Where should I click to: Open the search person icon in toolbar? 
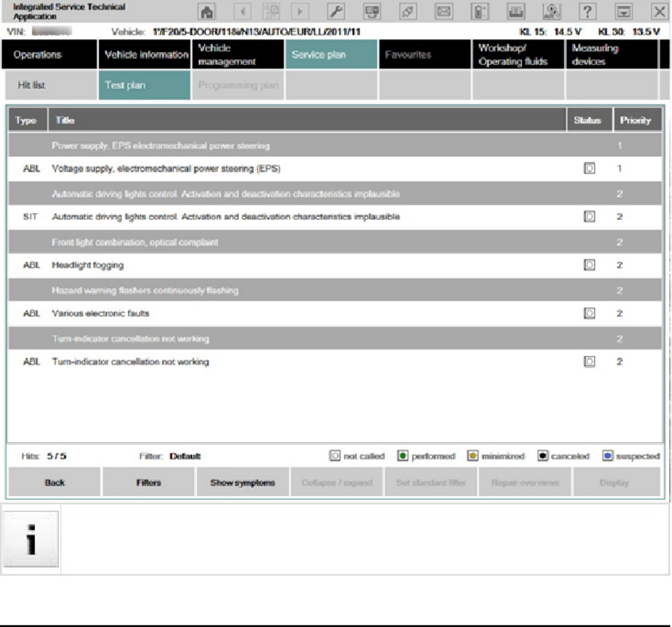coord(551,12)
